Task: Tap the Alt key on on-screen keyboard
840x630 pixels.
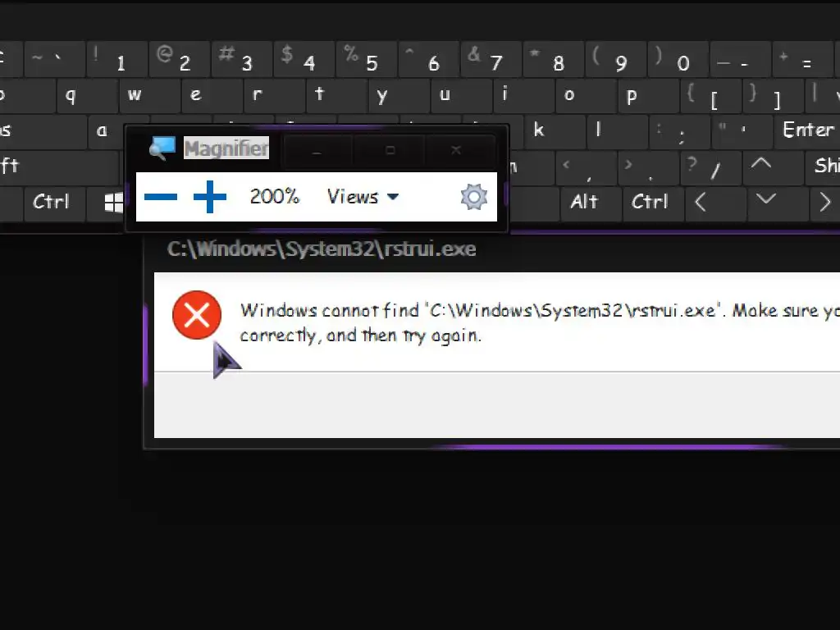Action: tap(591, 203)
